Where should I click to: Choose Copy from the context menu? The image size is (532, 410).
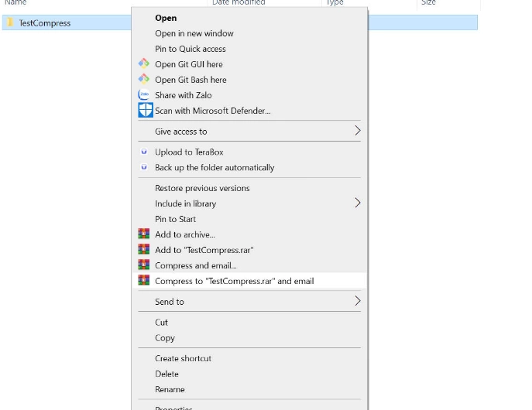(249, 338)
